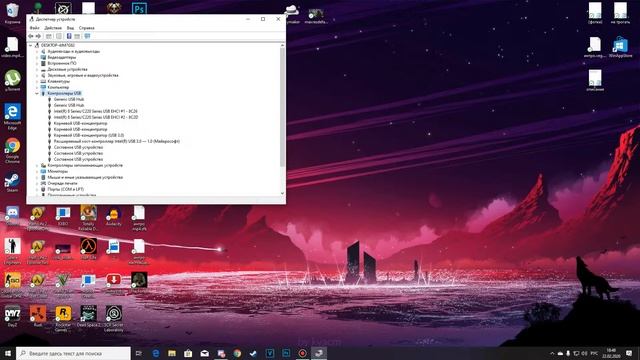Image resolution: width=640 pixels, height=360 pixels.
Task: Open DayZ desktop shortcut
Action: coord(13,316)
